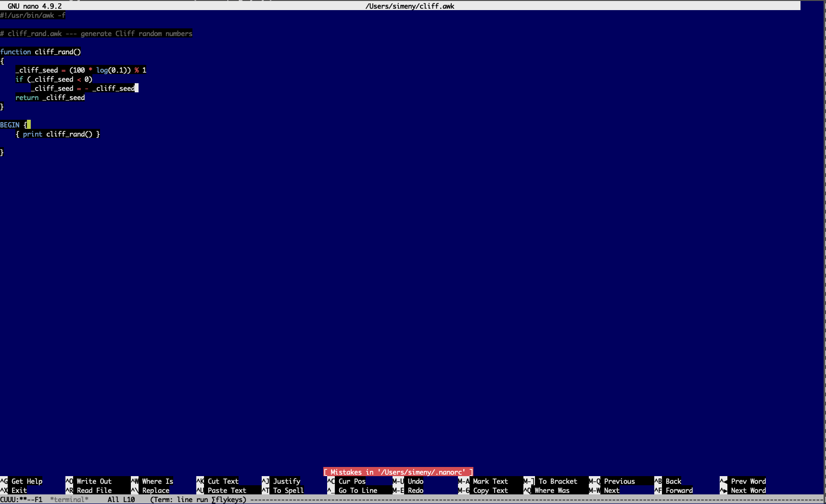The width and height of the screenshot is (826, 504).
Task: Click the To Spell shortcut label
Action: pos(289,491)
